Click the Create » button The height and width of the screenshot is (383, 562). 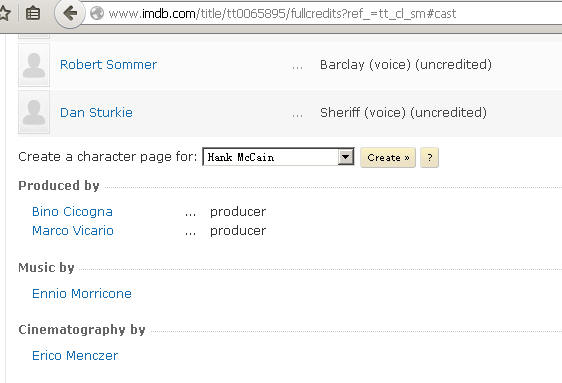(x=388, y=157)
